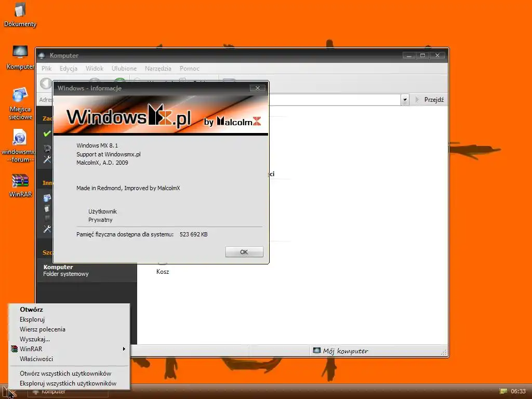This screenshot has height=399, width=532.
Task: Open the windowsmx forum desktop shortcut
Action: [19, 146]
